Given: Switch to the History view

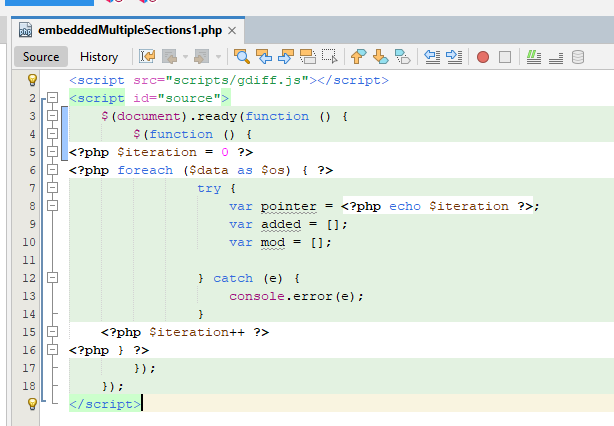Looking at the screenshot, I should click(99, 57).
